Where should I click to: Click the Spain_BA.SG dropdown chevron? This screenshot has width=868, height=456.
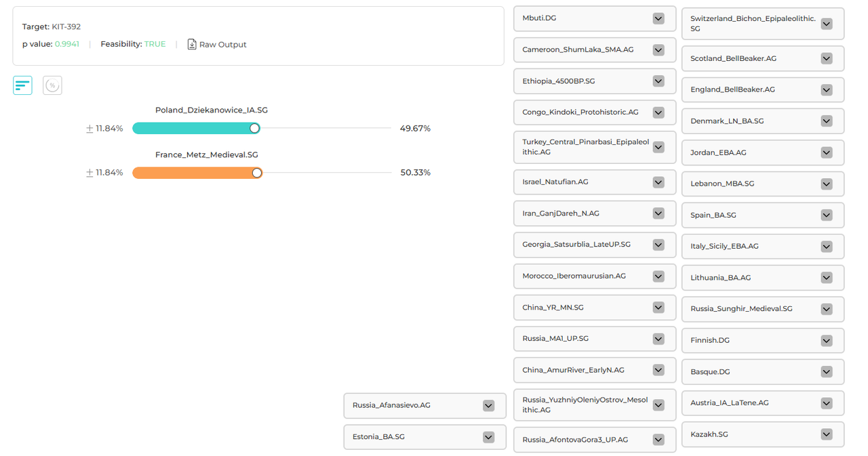pyautogui.click(x=826, y=215)
